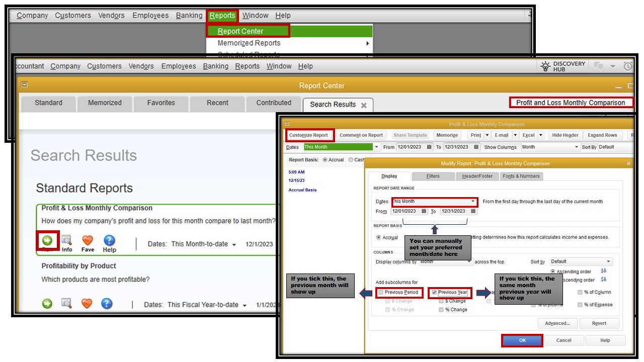Screen dimensions: 644x362
Task: Click Cancel in Modify Report dialog
Action: 563,340
